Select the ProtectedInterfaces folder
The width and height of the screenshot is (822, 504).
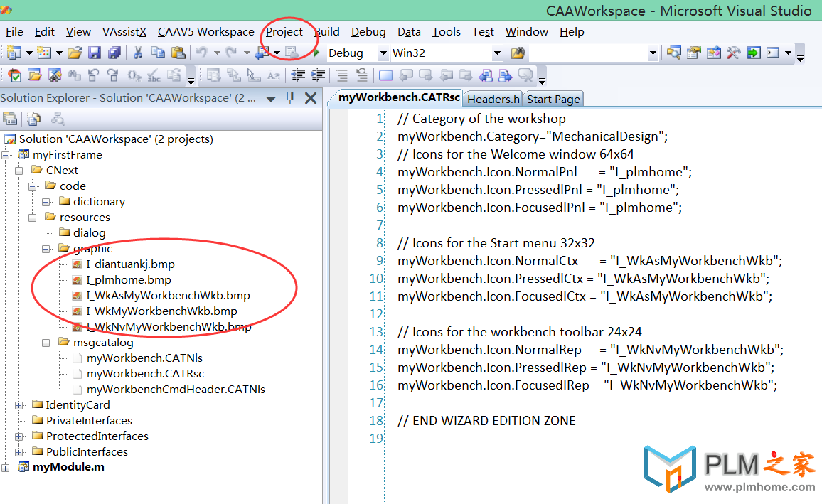coord(97,436)
